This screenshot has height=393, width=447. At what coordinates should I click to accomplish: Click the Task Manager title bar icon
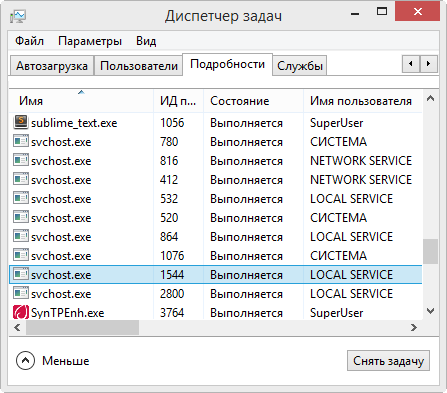click(x=18, y=16)
